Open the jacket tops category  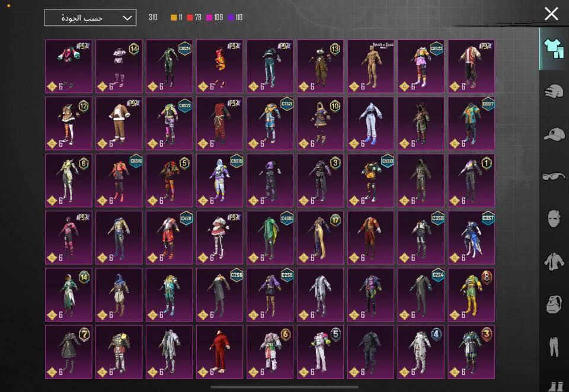(x=554, y=261)
